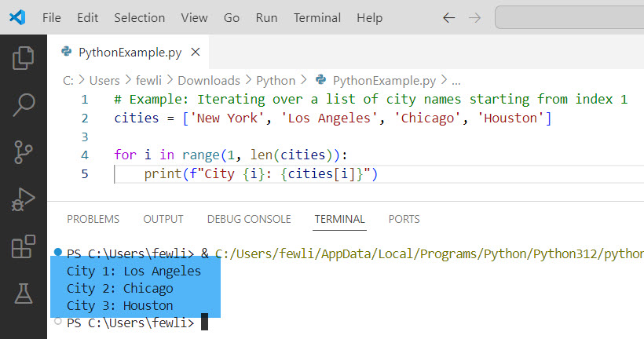
Task: Click the blue command success indicator dot
Action: click(x=58, y=252)
